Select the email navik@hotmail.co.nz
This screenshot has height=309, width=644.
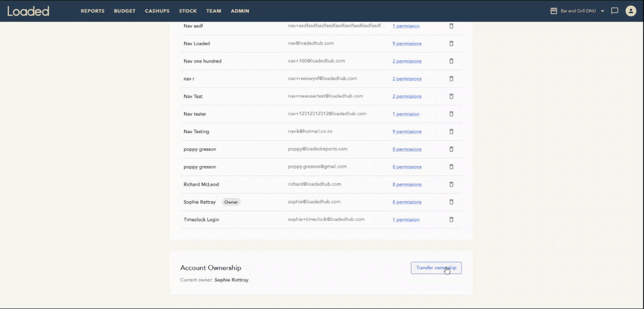[310, 131]
